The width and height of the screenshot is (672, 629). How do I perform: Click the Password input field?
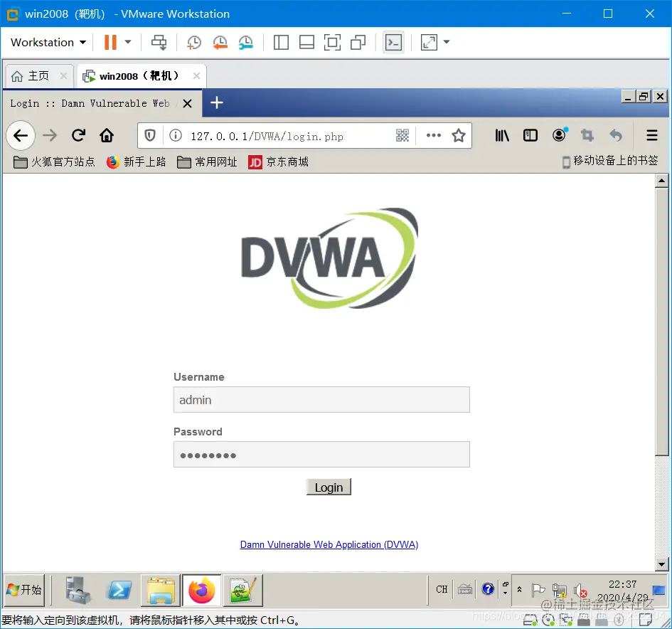click(x=321, y=455)
